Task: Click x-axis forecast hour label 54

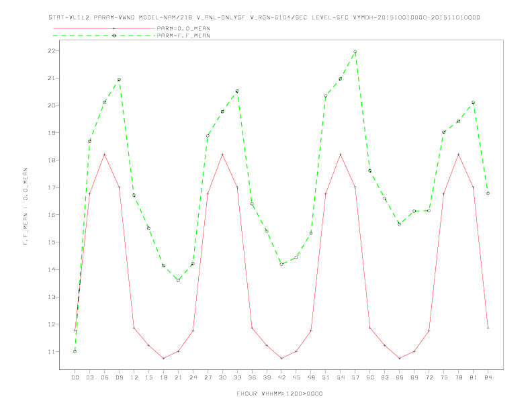Action: pos(341,377)
